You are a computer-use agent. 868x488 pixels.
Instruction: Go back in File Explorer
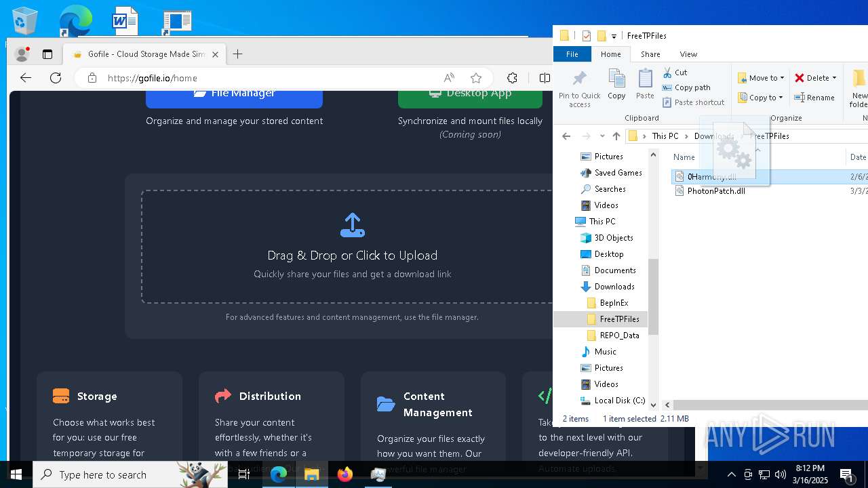pyautogui.click(x=566, y=136)
